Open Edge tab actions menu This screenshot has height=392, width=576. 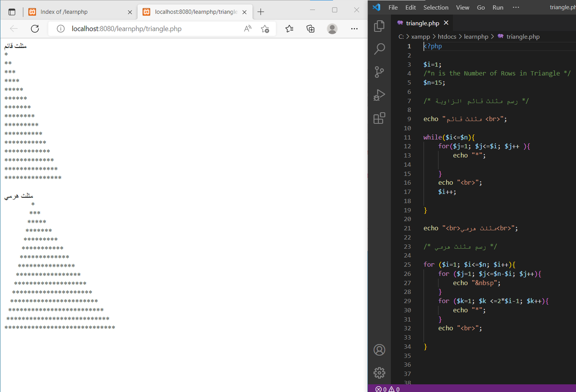click(12, 12)
